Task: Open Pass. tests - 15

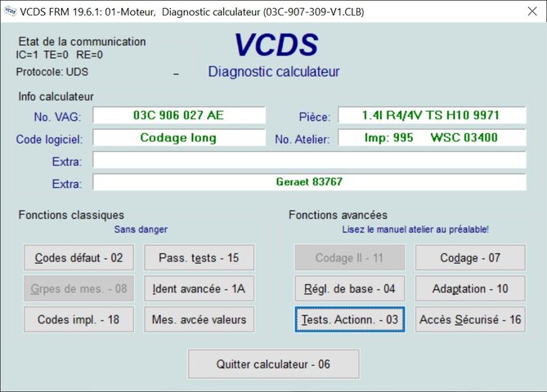Action: (x=200, y=257)
